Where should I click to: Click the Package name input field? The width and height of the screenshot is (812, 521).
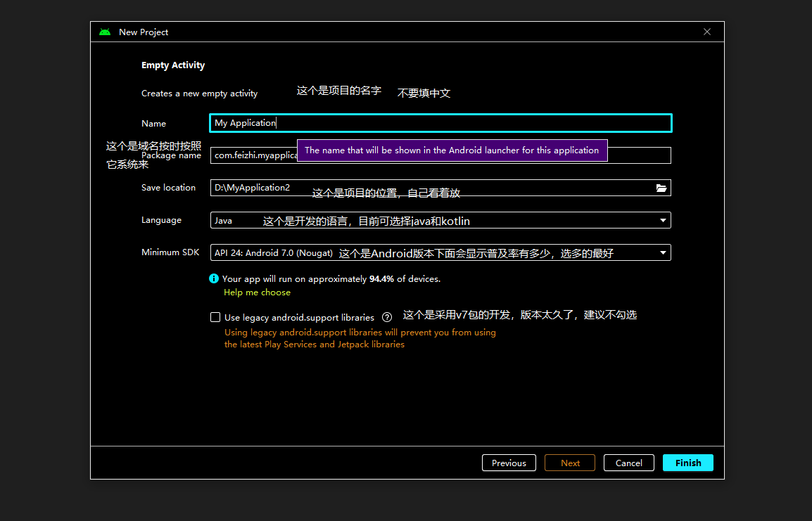coord(440,155)
